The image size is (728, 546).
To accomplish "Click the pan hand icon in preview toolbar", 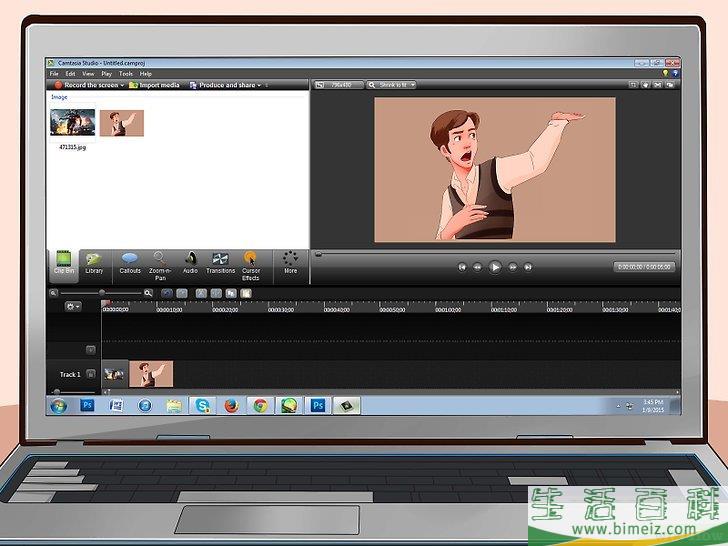I will (646, 85).
